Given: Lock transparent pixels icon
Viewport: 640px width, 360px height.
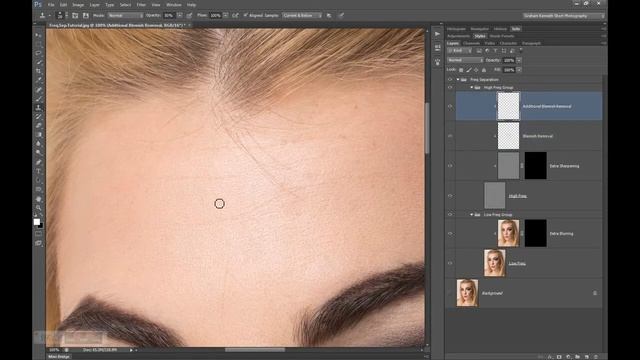Looking at the screenshot, I should [x=461, y=70].
